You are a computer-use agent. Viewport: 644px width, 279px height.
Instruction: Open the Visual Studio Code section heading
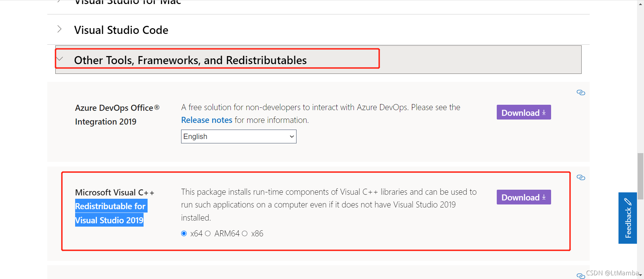point(121,30)
